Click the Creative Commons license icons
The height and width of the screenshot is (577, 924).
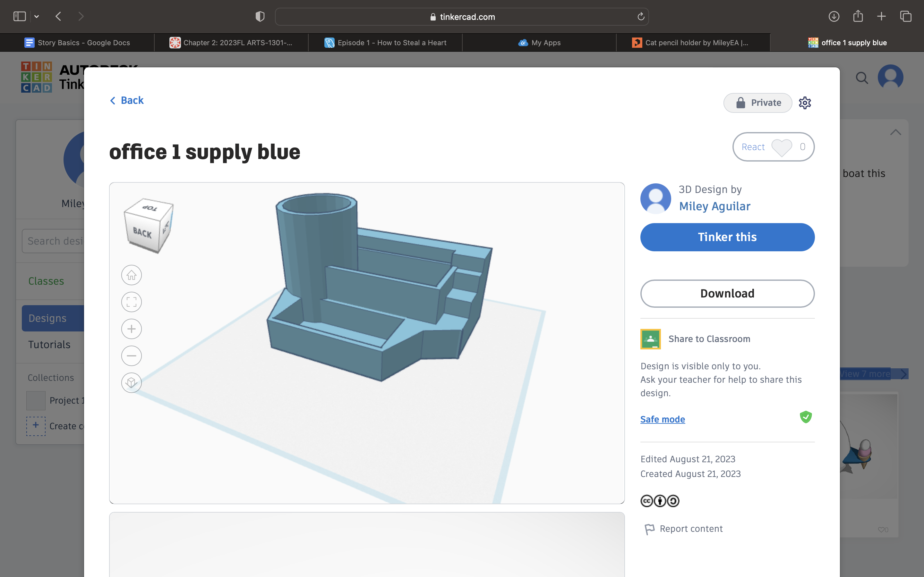point(660,501)
